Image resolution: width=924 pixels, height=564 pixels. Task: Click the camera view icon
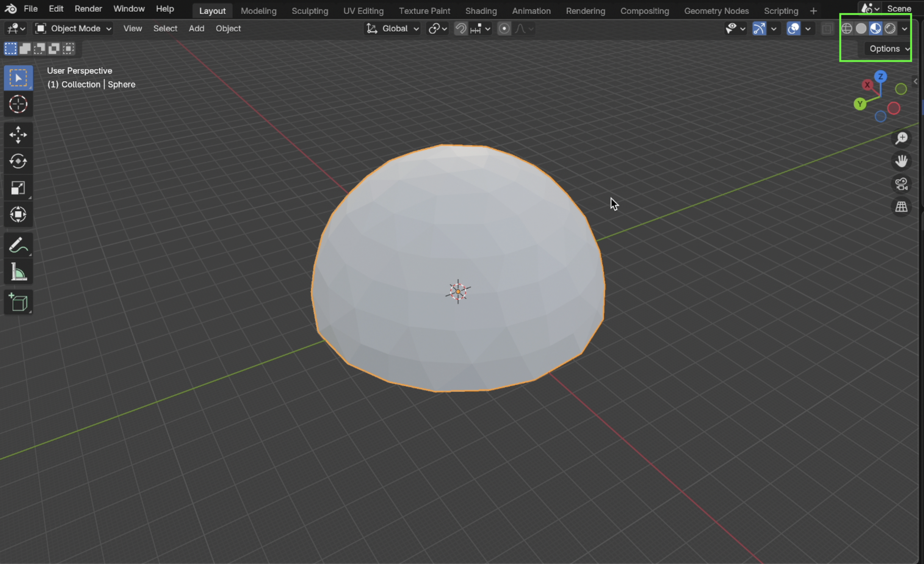coord(901,184)
